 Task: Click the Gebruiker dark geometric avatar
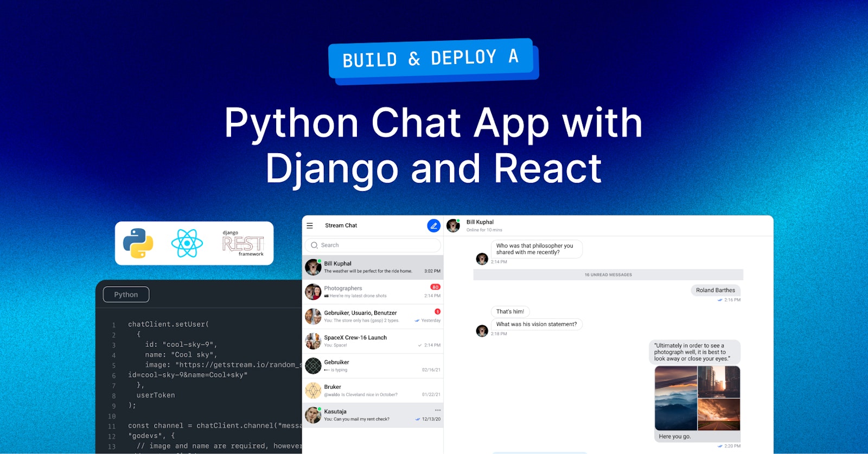coord(313,366)
